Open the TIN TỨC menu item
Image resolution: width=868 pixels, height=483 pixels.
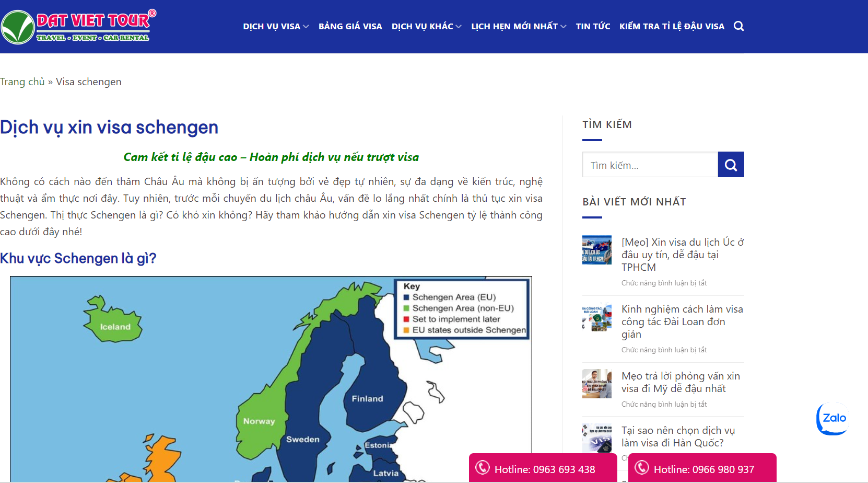(x=593, y=26)
